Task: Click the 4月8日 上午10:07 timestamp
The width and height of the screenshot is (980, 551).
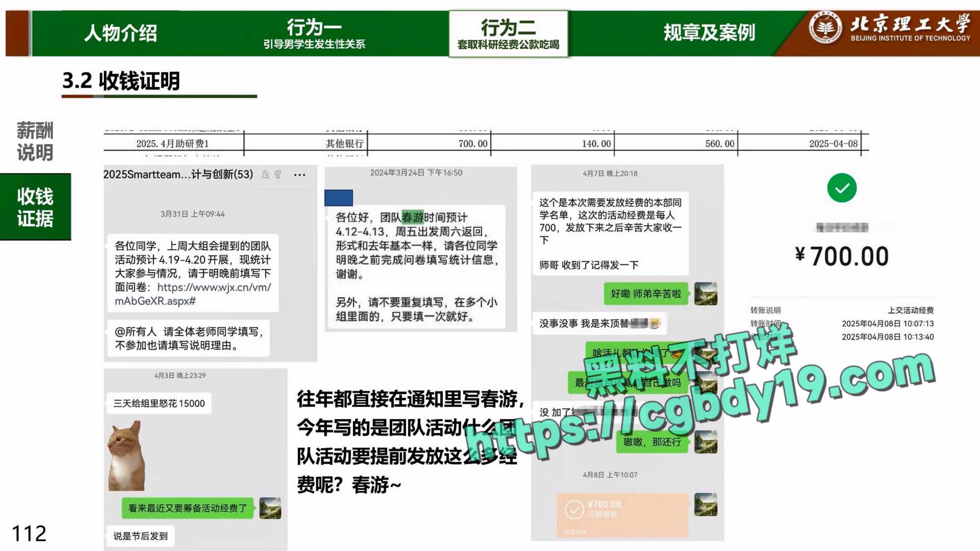Action: coord(610,475)
